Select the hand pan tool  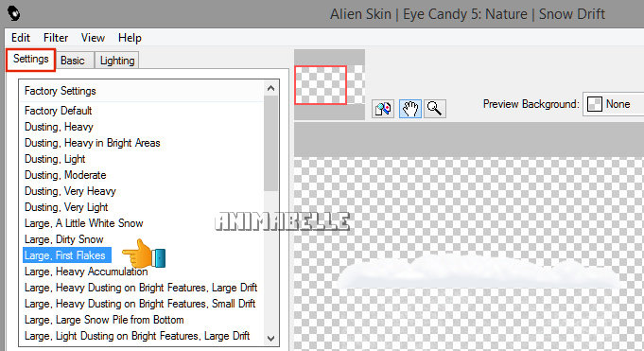coord(409,109)
